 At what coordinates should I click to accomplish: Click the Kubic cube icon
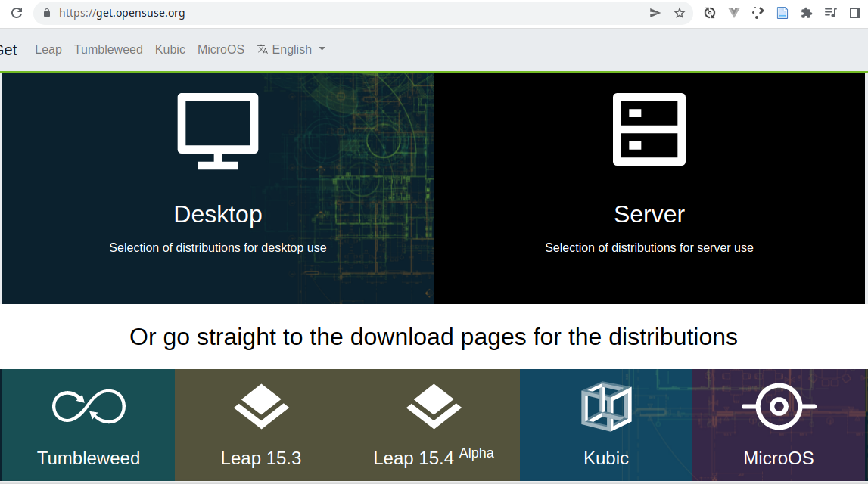[x=606, y=407]
